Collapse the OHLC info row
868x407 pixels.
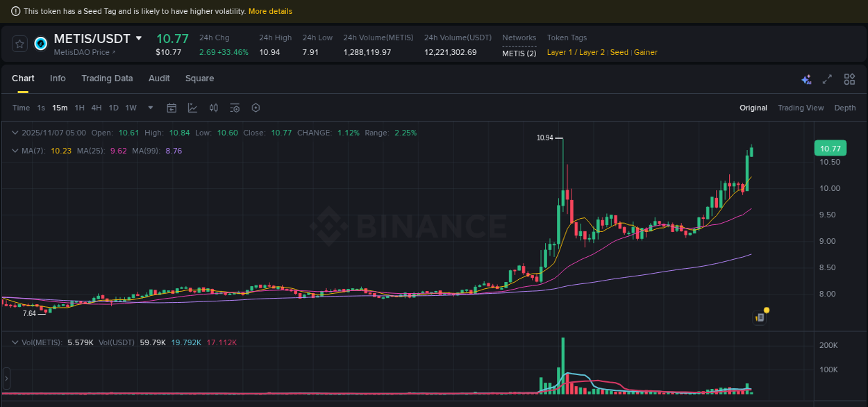[x=15, y=133]
